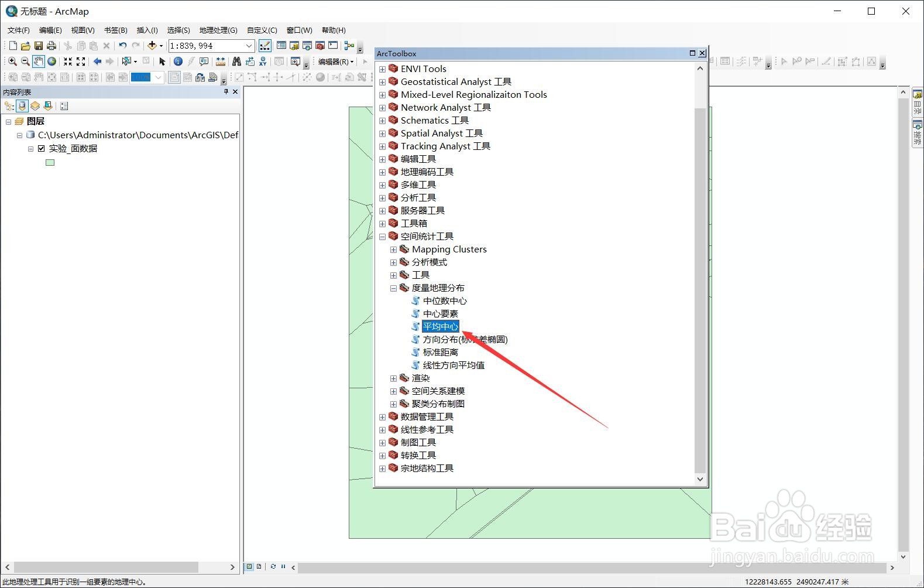Collapse the 空间统计工具 toolbox
This screenshot has width=924, height=588.
pyautogui.click(x=382, y=237)
